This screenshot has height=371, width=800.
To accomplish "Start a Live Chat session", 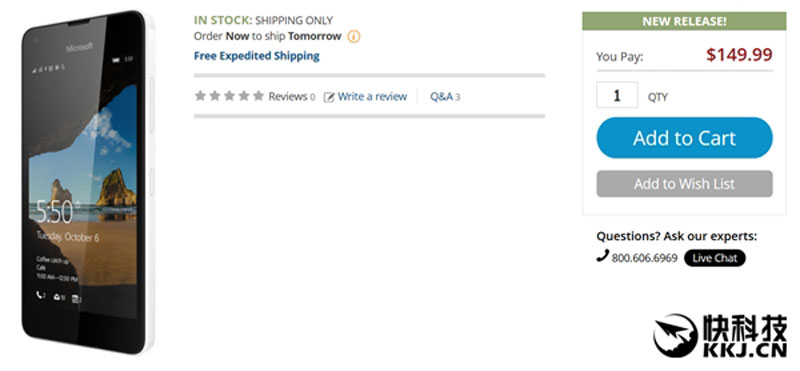I will click(x=715, y=258).
